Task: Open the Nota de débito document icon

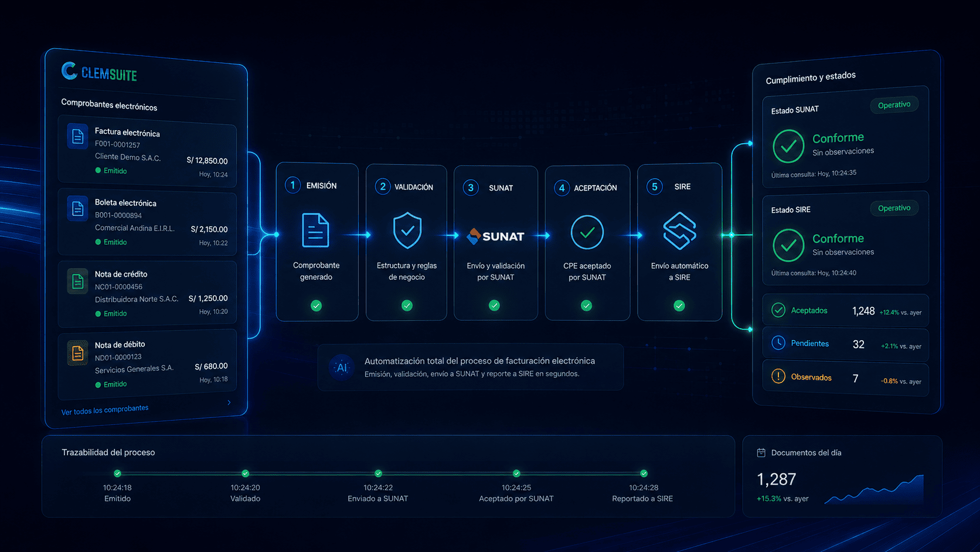Action: (x=77, y=353)
